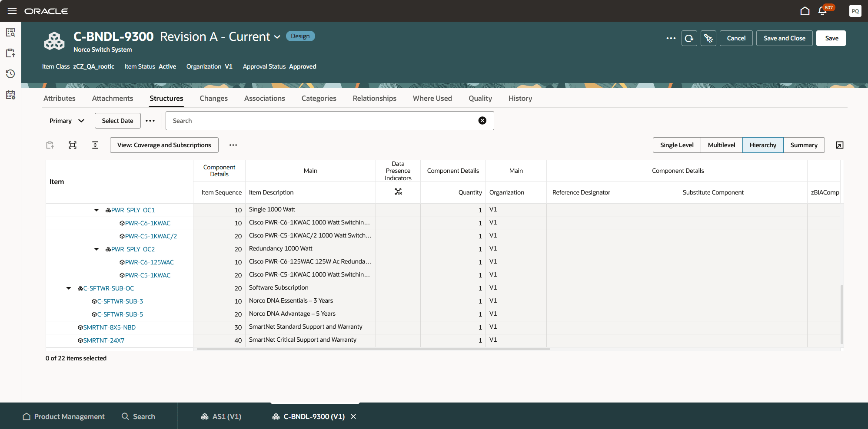Collapse the C-SFTWR-SUB-OC tree node
868x429 pixels.
[x=69, y=288]
